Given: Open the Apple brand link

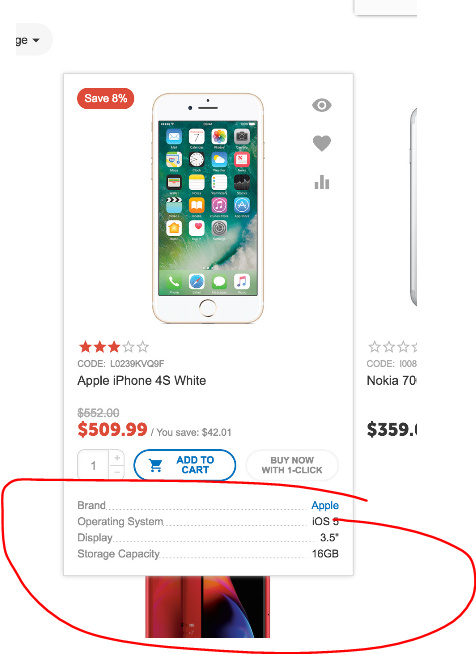Looking at the screenshot, I should [x=325, y=506].
